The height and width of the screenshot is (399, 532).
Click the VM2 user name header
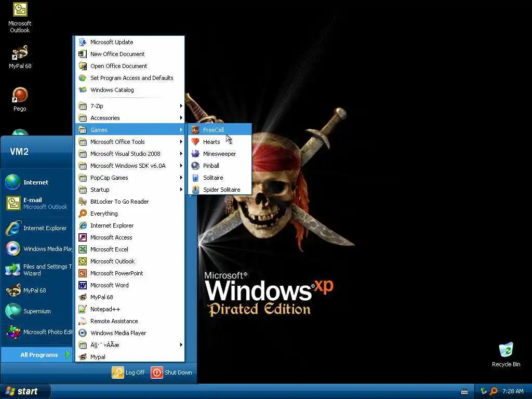coord(19,151)
